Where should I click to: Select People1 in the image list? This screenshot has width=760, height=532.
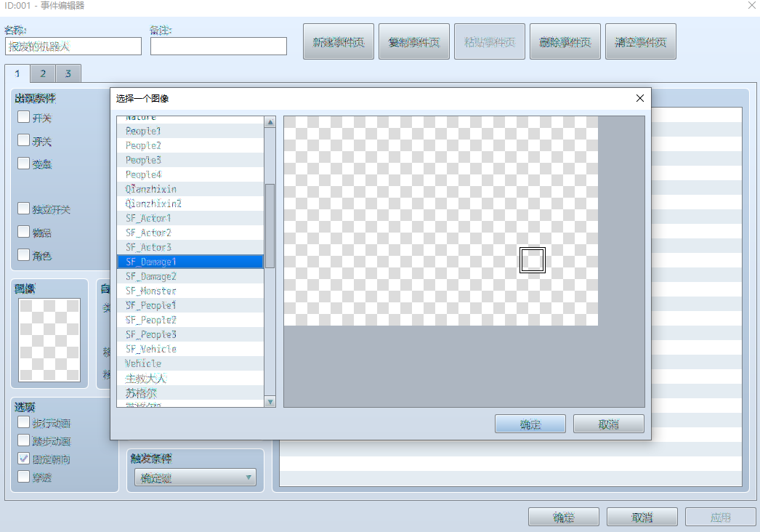pos(190,131)
